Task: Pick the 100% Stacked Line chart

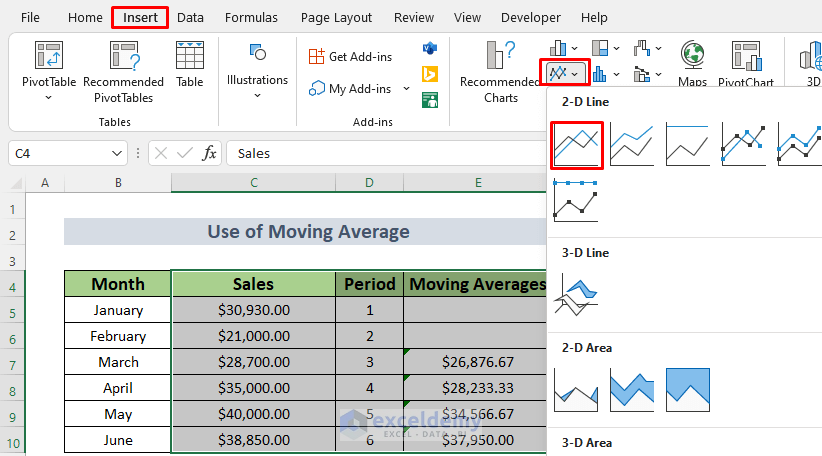Action: point(687,145)
